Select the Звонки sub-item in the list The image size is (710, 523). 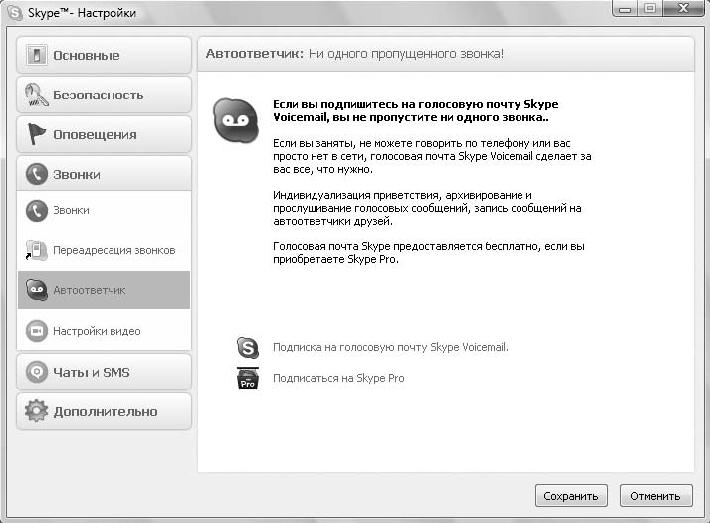(71, 210)
